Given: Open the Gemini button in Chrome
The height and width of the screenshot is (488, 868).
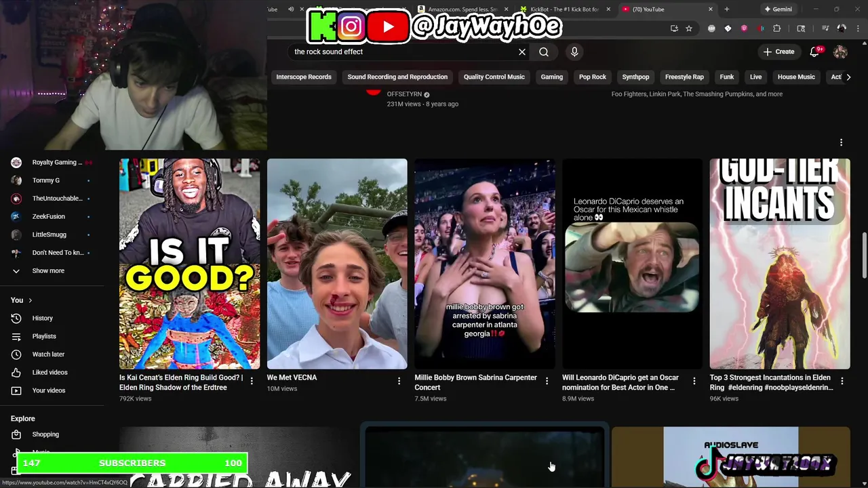Looking at the screenshot, I should point(778,9).
